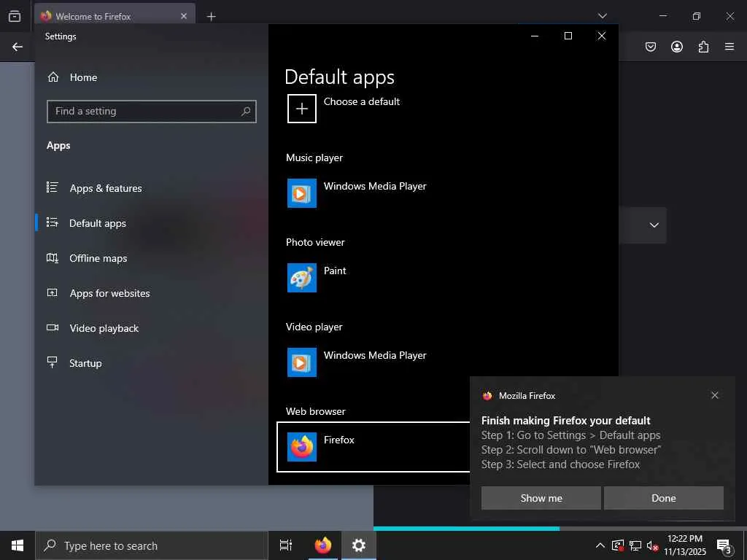This screenshot has width=747, height=560.
Task: Maximize the Settings window
Action: (568, 36)
